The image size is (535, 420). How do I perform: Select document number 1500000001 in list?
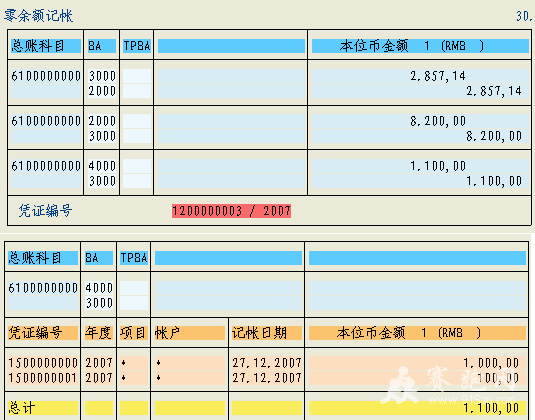pyautogui.click(x=43, y=378)
